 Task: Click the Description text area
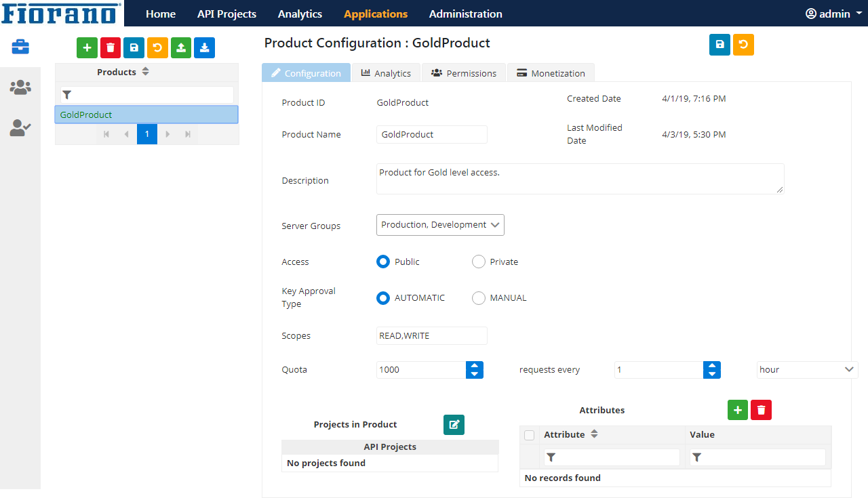coord(580,179)
